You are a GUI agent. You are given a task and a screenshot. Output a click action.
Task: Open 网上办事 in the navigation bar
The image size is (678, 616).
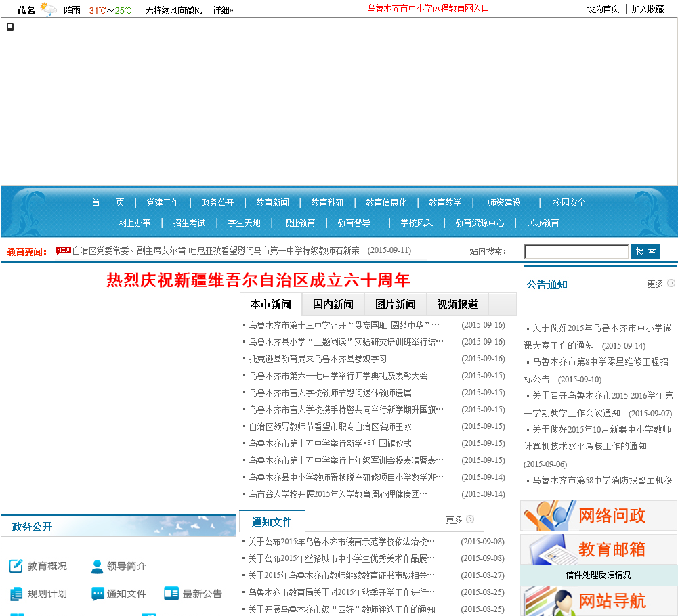tap(134, 223)
